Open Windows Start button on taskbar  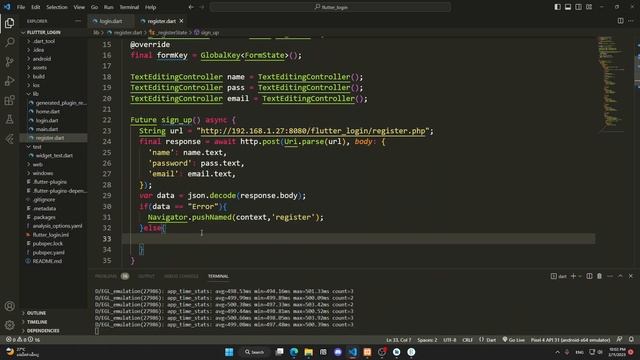[229, 352]
